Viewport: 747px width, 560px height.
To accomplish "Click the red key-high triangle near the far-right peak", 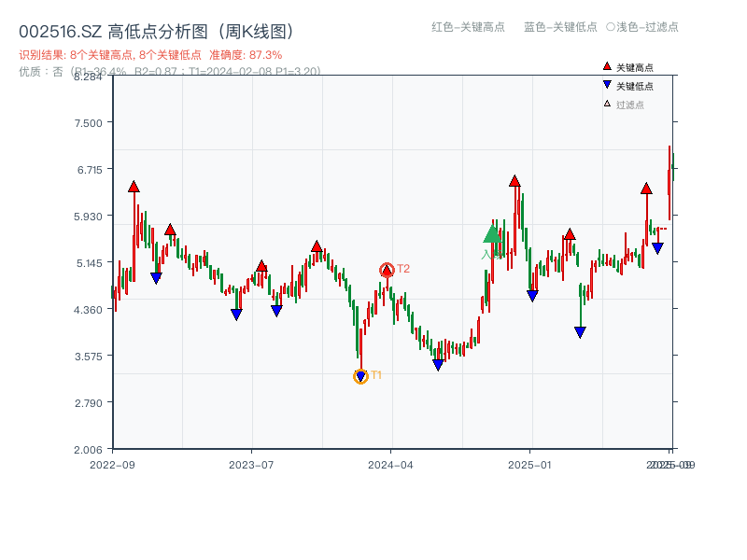I will point(646,189).
